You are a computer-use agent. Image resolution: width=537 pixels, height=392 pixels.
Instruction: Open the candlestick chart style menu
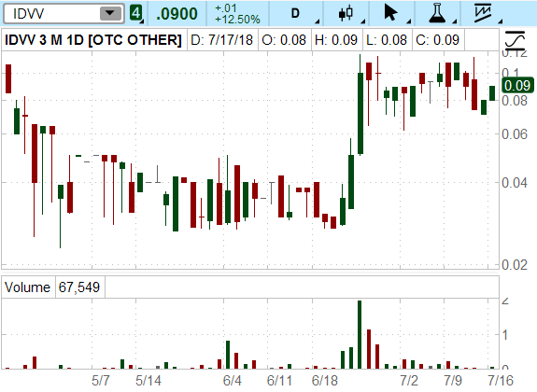pos(346,14)
